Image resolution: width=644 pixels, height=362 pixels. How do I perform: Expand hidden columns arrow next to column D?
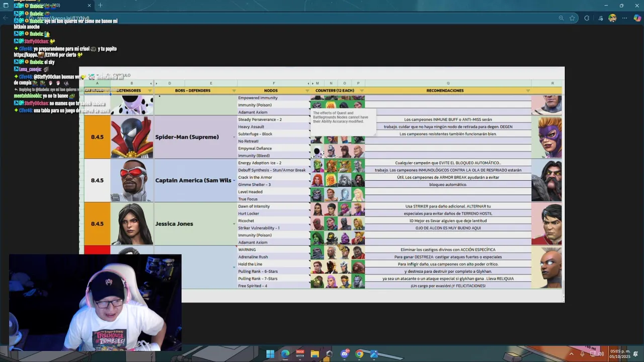point(156,83)
